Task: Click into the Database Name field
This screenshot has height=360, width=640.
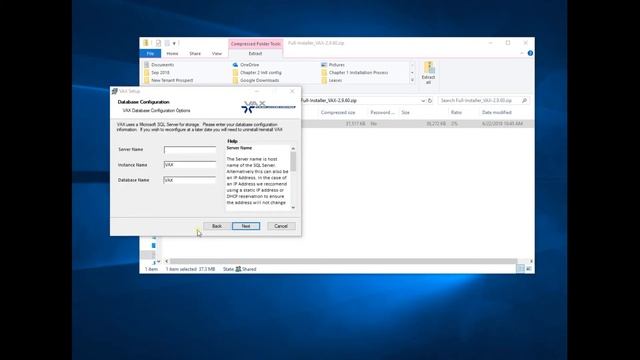Action: [190, 180]
